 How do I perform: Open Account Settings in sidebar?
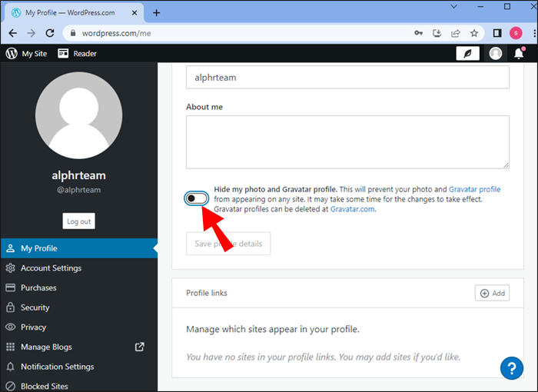click(79, 268)
